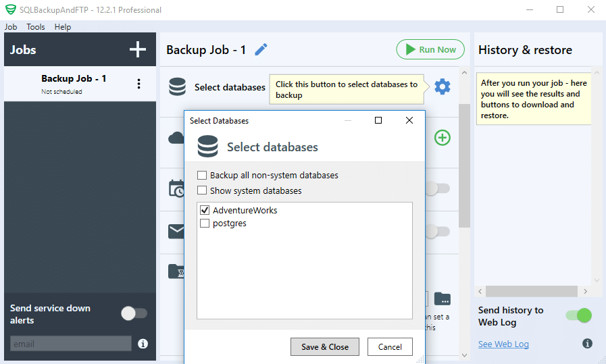Check the postgres database
This screenshot has width=606, height=364.
coord(205,224)
